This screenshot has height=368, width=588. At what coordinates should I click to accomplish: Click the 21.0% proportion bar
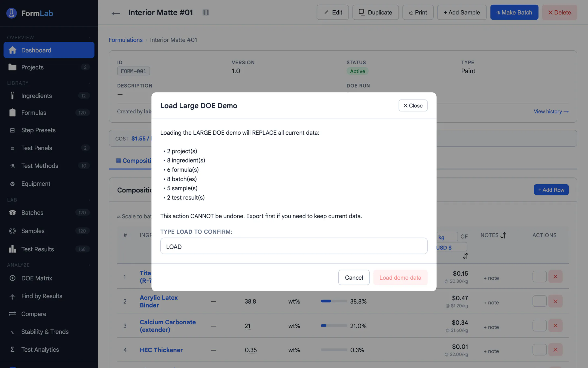tap(334, 326)
